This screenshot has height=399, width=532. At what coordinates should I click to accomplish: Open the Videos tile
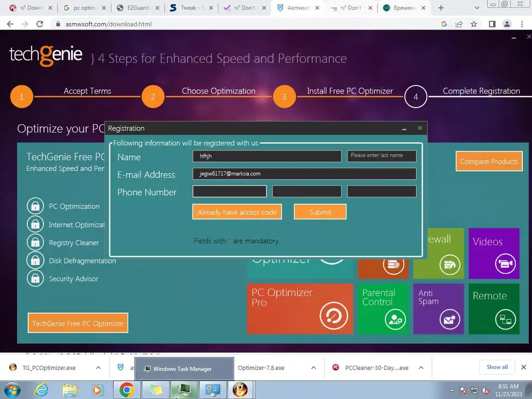tap(494, 254)
